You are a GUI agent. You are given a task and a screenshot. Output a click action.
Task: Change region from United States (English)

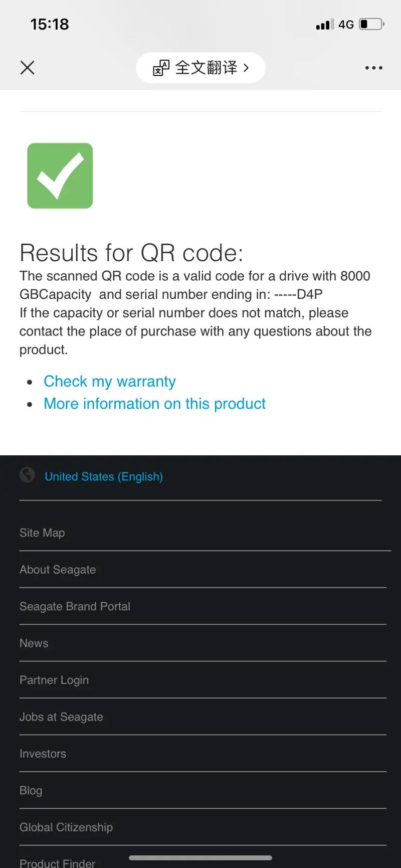[104, 476]
